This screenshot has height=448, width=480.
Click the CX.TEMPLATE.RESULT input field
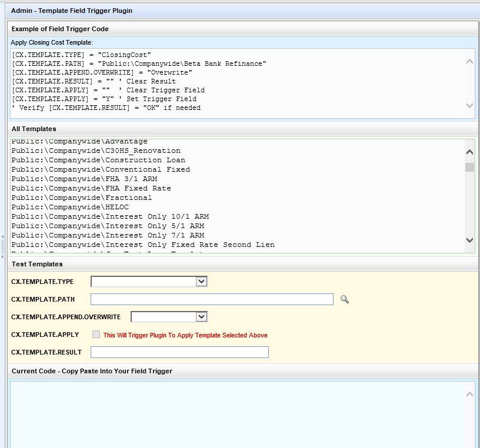(179, 352)
